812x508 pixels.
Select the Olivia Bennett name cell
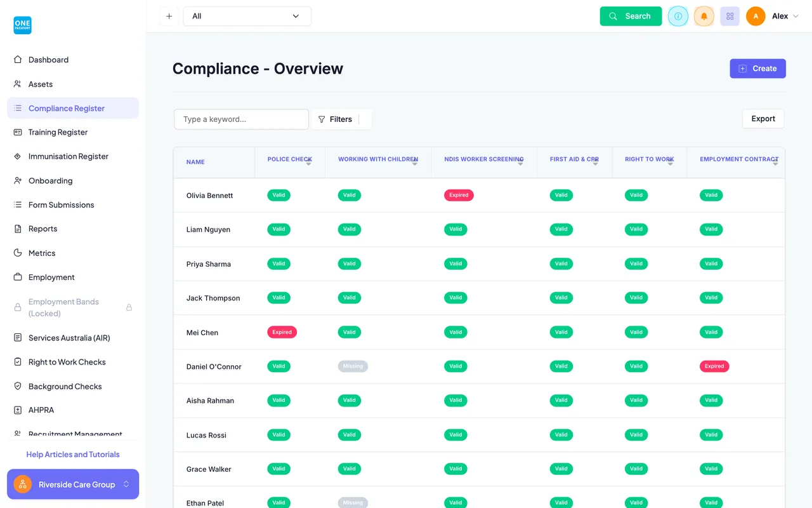[x=214, y=196]
